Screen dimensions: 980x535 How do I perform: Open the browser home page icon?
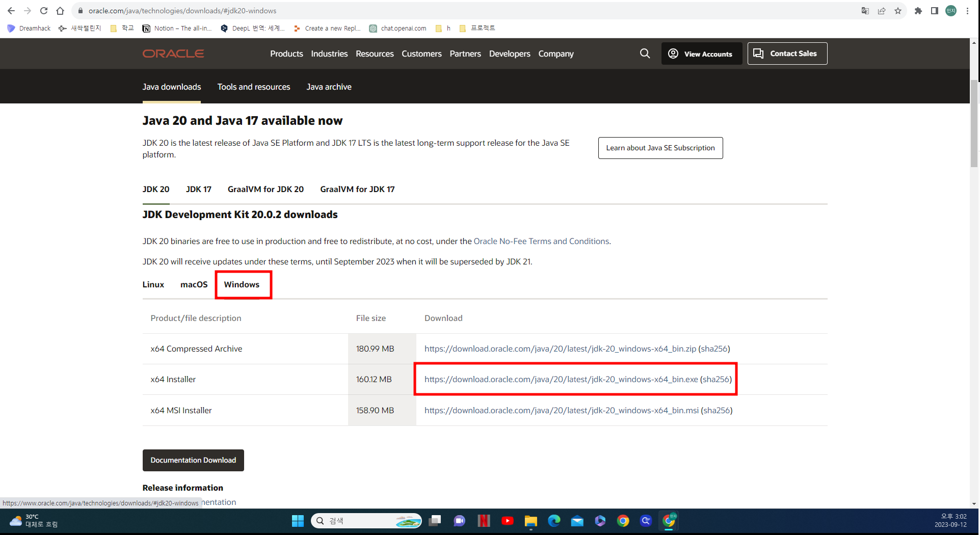point(60,11)
